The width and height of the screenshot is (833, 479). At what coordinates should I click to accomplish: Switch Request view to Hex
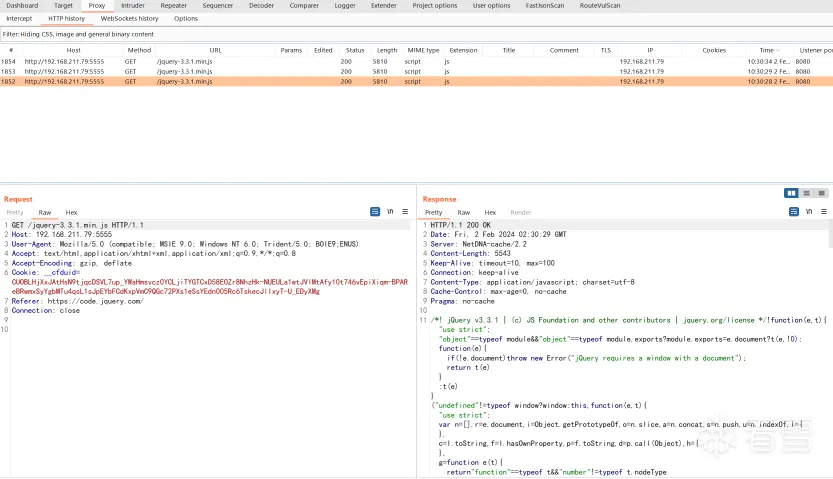pyautogui.click(x=71, y=213)
